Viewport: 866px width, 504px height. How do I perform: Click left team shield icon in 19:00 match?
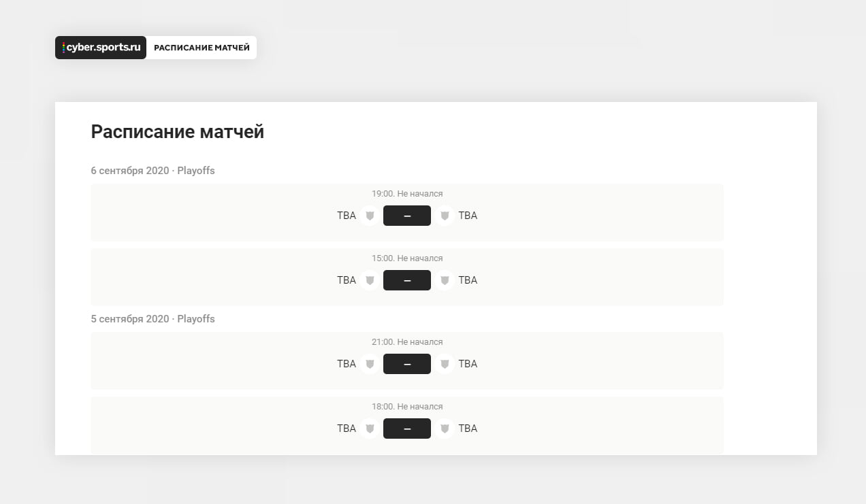(370, 216)
